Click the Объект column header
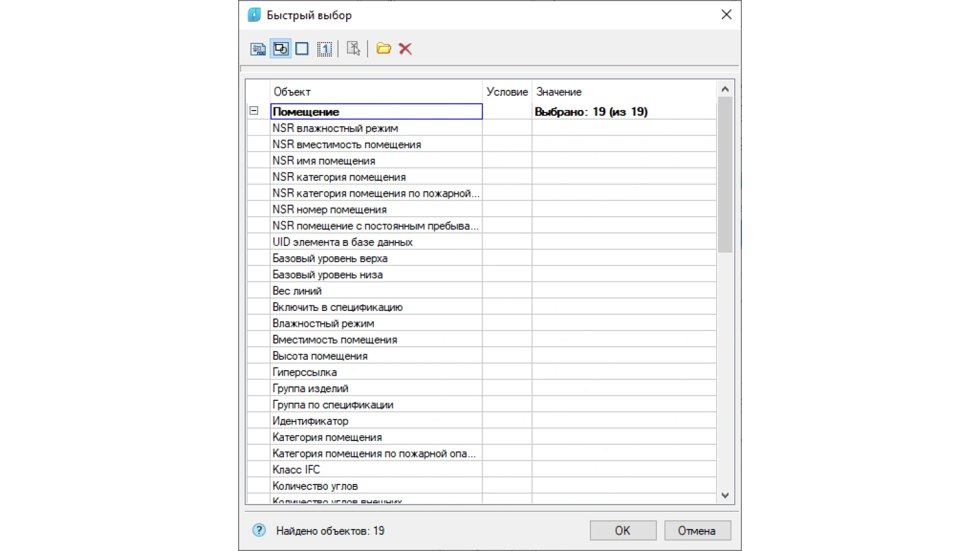This screenshot has width=980, height=551. pos(376,92)
